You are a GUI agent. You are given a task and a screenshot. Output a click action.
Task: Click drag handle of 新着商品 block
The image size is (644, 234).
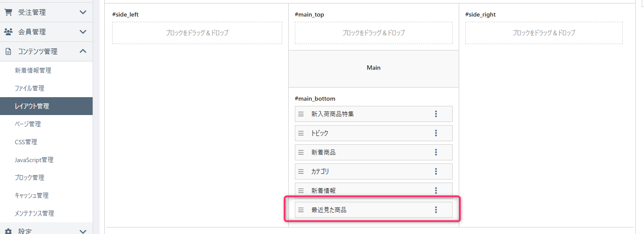(x=301, y=153)
